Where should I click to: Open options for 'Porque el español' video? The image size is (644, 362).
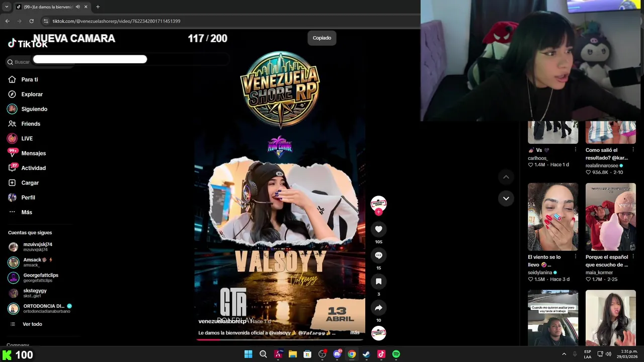click(633, 257)
